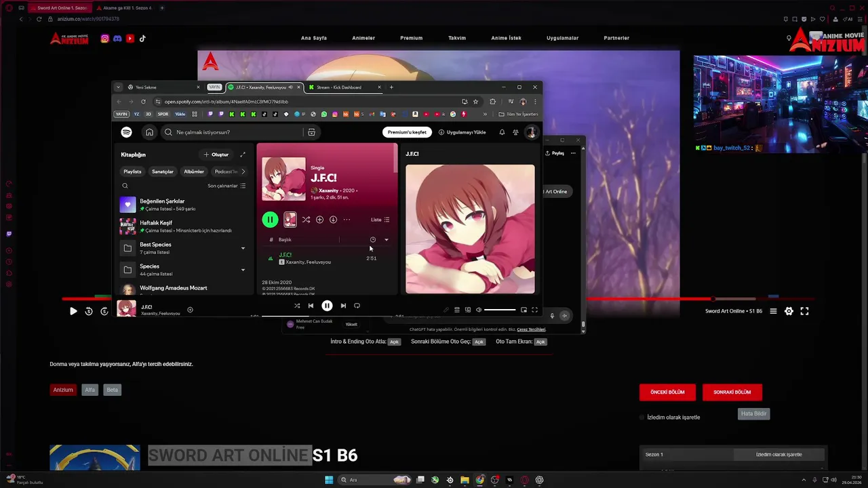Open the album's three-dot more options
The image size is (868, 488).
tap(347, 220)
